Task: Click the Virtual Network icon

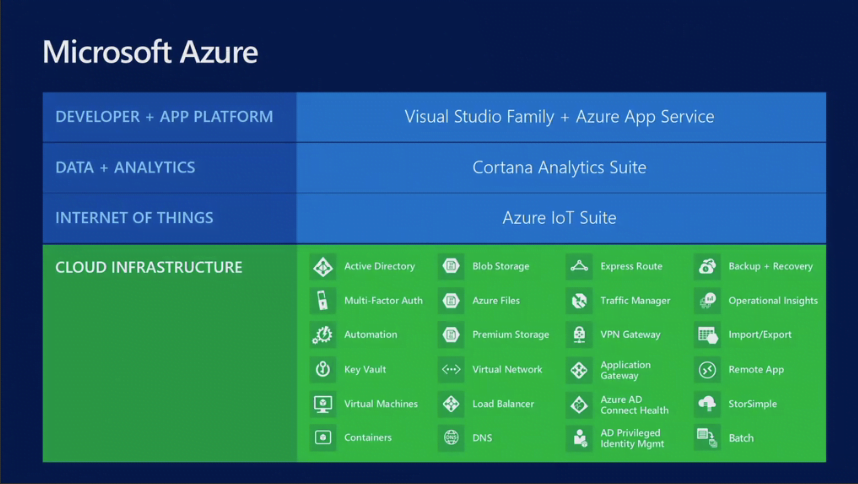Action: click(x=451, y=370)
